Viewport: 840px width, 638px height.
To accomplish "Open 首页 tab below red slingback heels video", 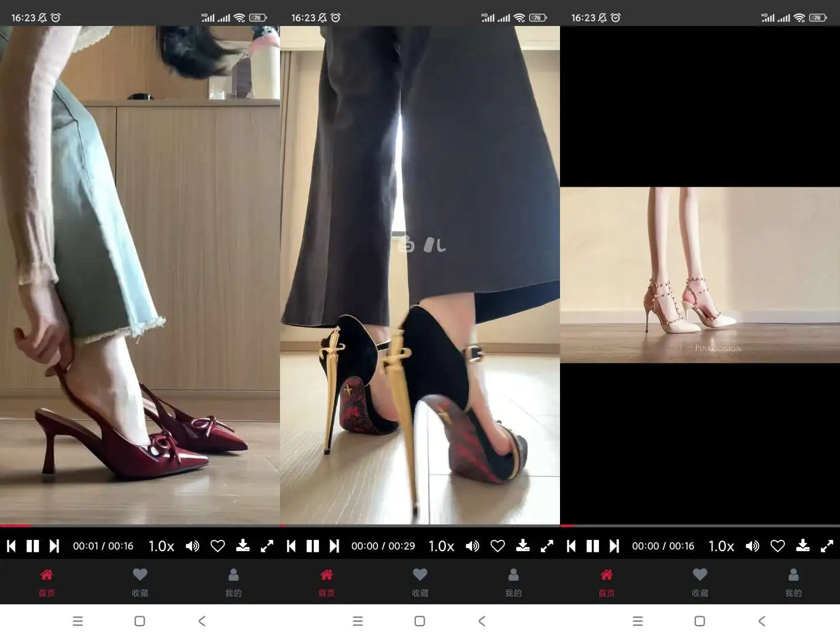I will coord(47,582).
